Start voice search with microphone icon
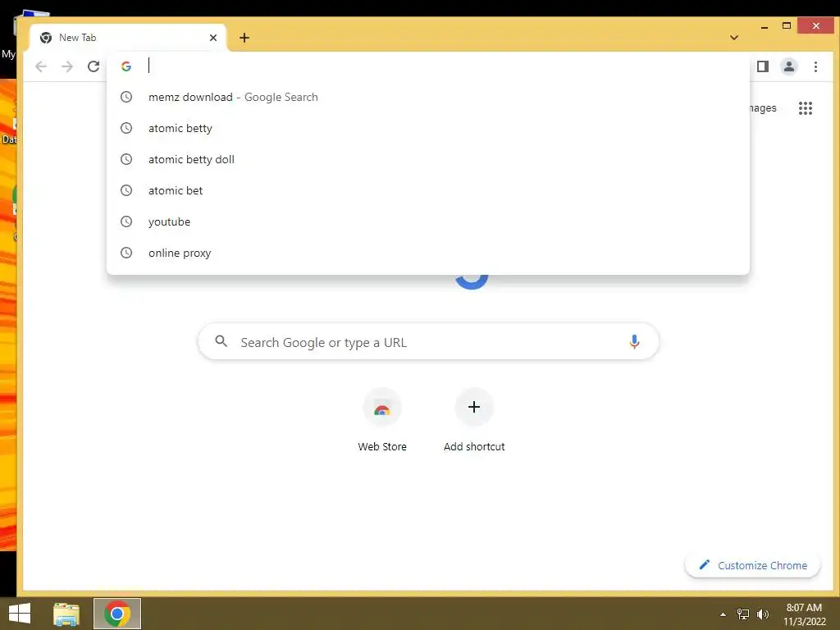 [x=634, y=342]
